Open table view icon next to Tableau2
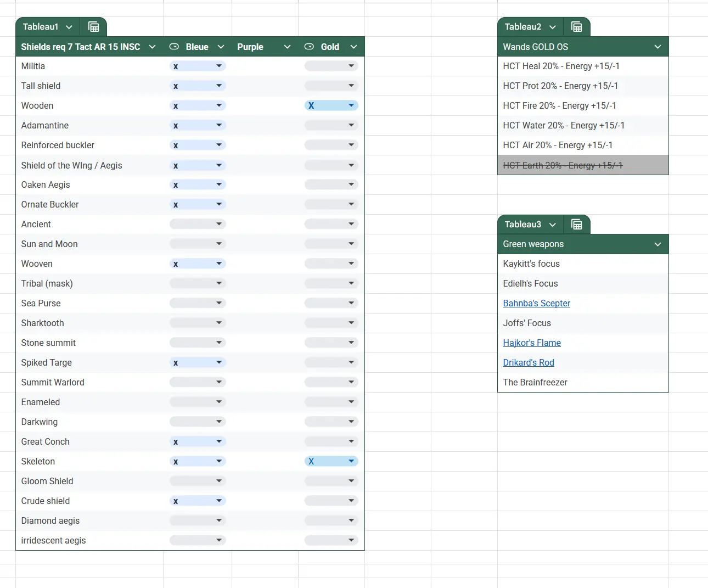708x588 pixels. [576, 27]
